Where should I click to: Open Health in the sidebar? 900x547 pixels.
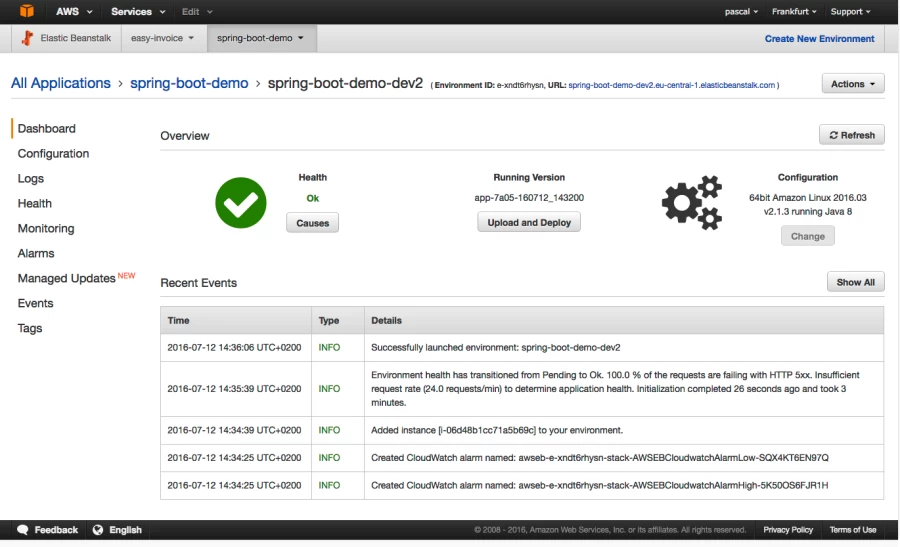pos(34,203)
